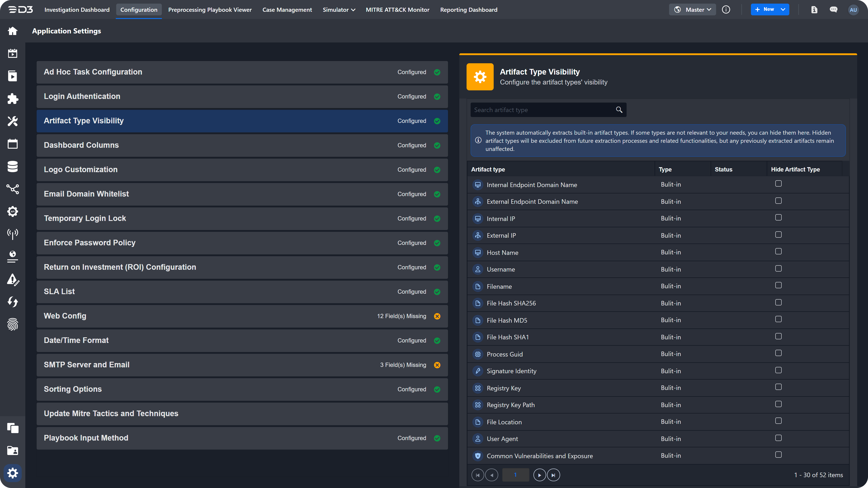Go to next page of artifact types
This screenshot has height=488, width=868.
click(540, 475)
